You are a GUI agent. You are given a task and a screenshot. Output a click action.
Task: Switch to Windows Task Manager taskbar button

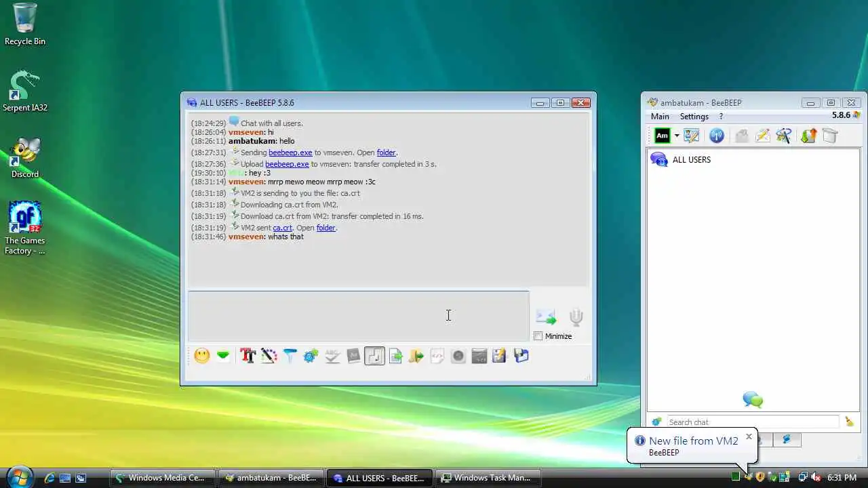[488, 478]
